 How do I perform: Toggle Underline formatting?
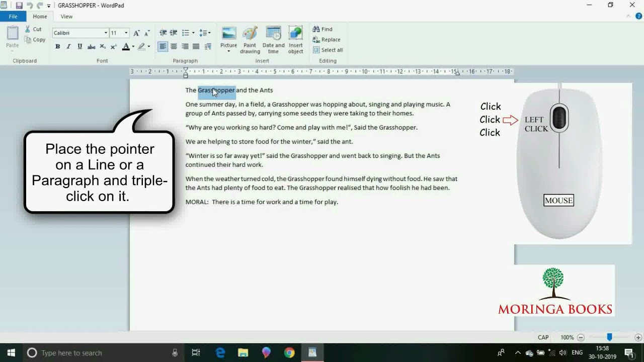point(79,47)
